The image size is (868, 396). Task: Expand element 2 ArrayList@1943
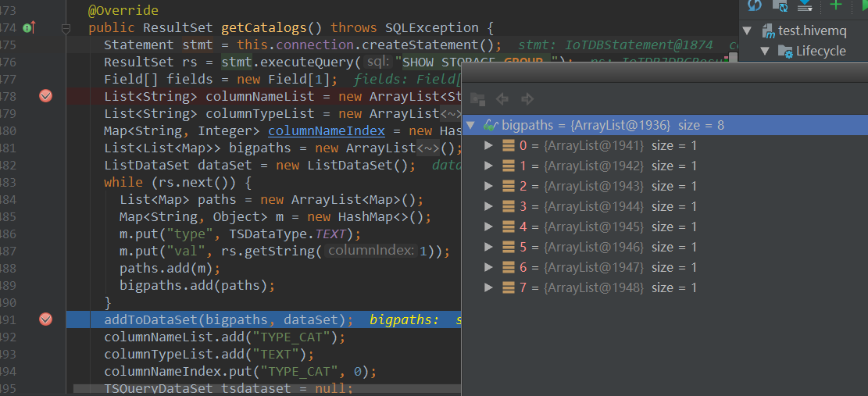488,187
